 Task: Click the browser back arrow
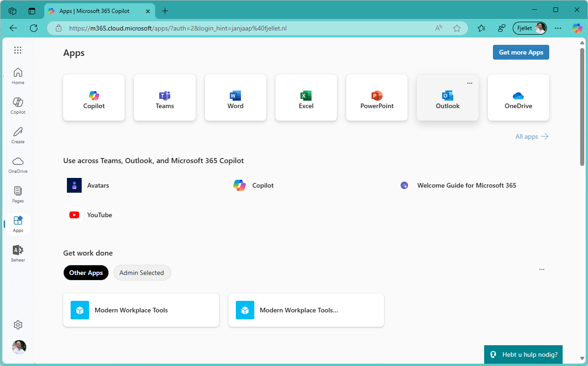tap(13, 28)
